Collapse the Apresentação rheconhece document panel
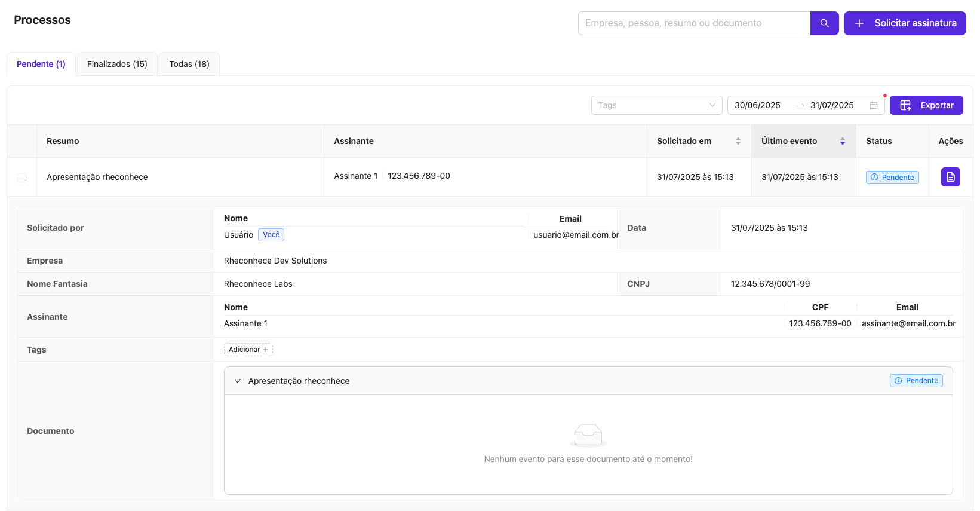 (238, 381)
